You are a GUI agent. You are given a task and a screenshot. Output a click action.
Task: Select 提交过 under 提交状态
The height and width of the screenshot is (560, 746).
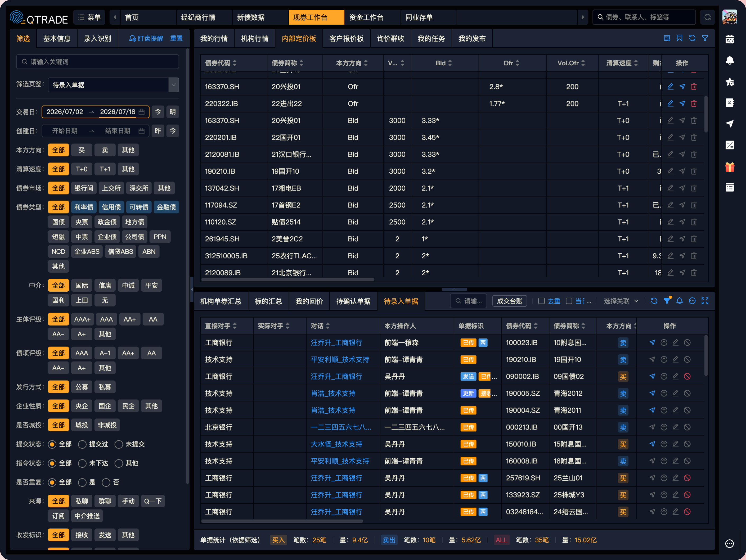tap(82, 444)
